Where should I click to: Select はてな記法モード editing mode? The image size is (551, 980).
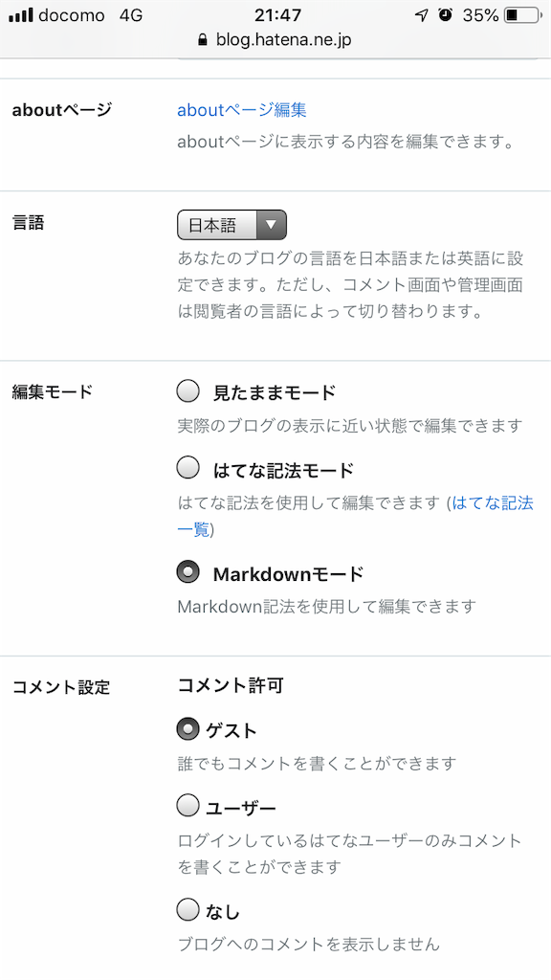click(189, 469)
